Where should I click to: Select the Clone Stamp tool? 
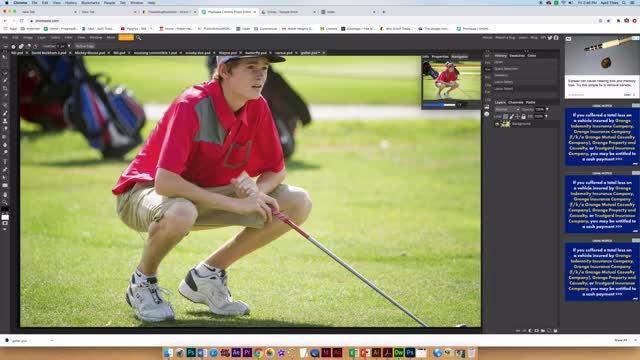[x=5, y=121]
